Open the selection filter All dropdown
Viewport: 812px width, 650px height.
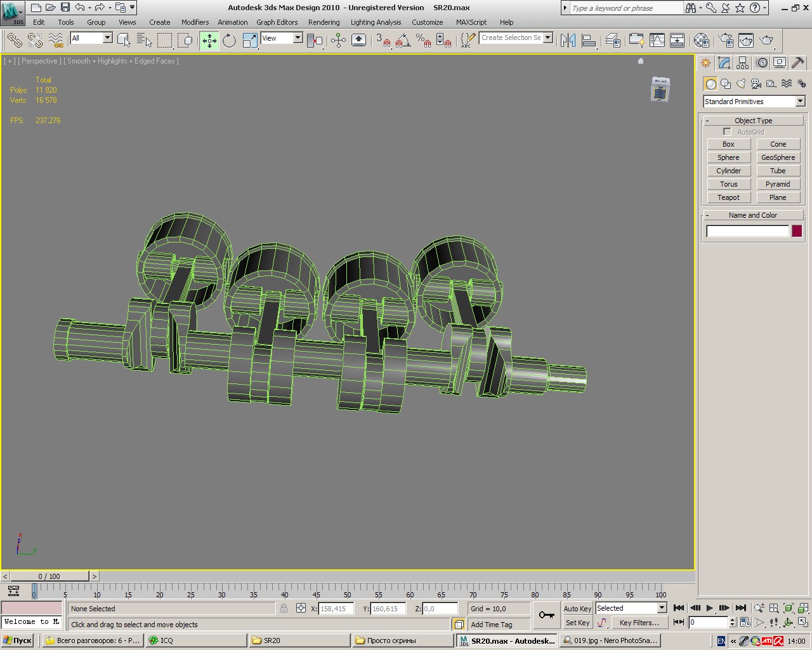pyautogui.click(x=107, y=38)
